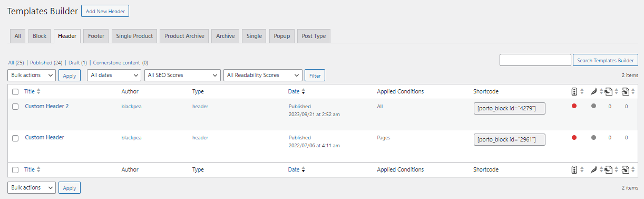Click the Filter button
The height and width of the screenshot is (199, 644).
[x=315, y=75]
